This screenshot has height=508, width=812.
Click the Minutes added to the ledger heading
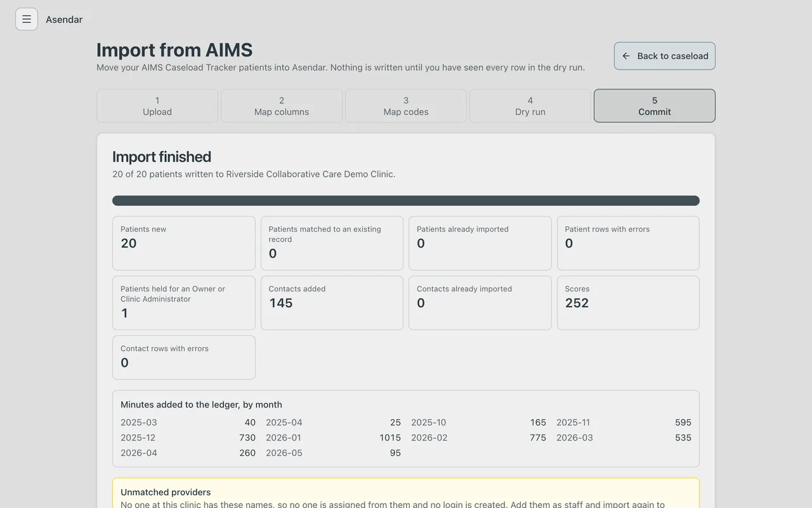[x=201, y=404]
